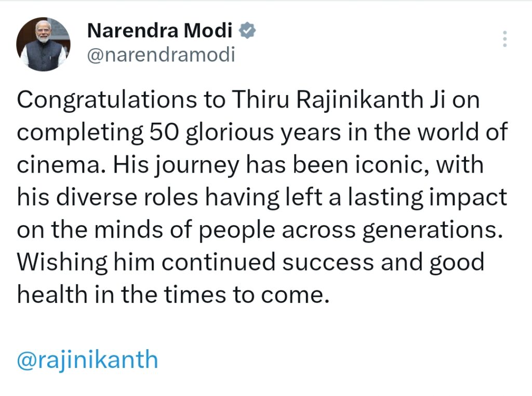Image resolution: width=532 pixels, height=396 pixels.
Task: Open Narendra Modi's profile picture
Action: 43,44
